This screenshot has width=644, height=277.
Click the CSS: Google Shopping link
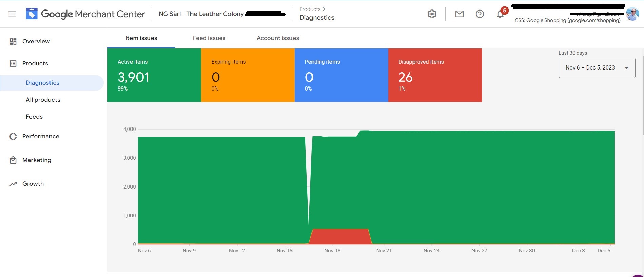click(567, 20)
